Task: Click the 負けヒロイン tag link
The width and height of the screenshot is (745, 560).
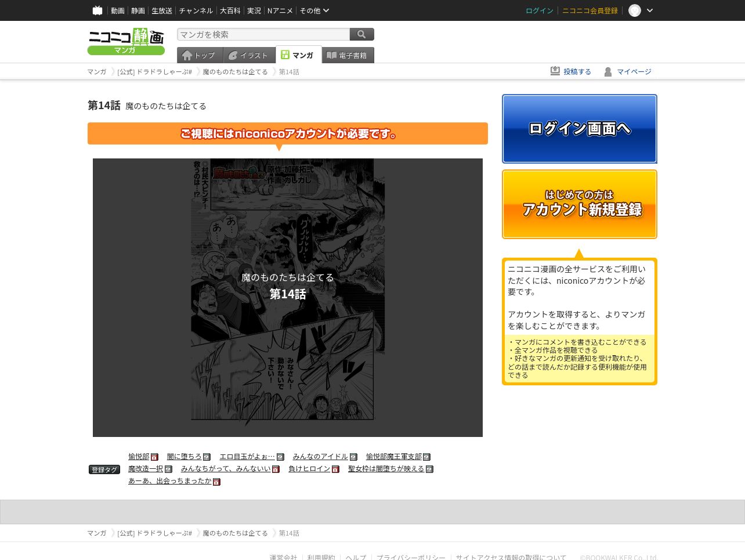Action: point(309,469)
